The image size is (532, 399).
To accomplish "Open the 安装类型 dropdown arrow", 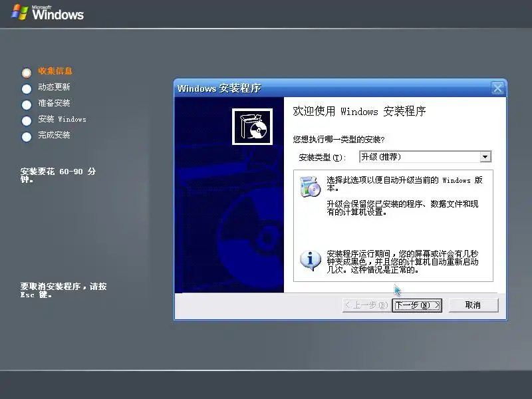I will click(x=485, y=157).
